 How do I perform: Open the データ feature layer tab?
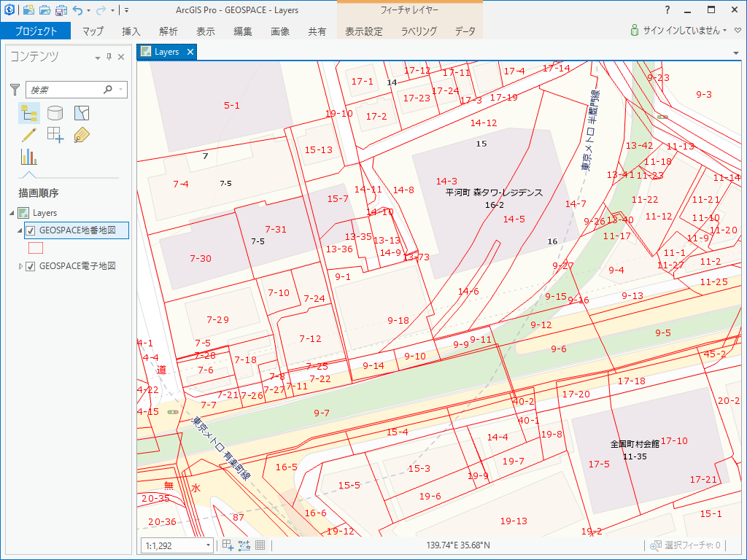pos(465,31)
